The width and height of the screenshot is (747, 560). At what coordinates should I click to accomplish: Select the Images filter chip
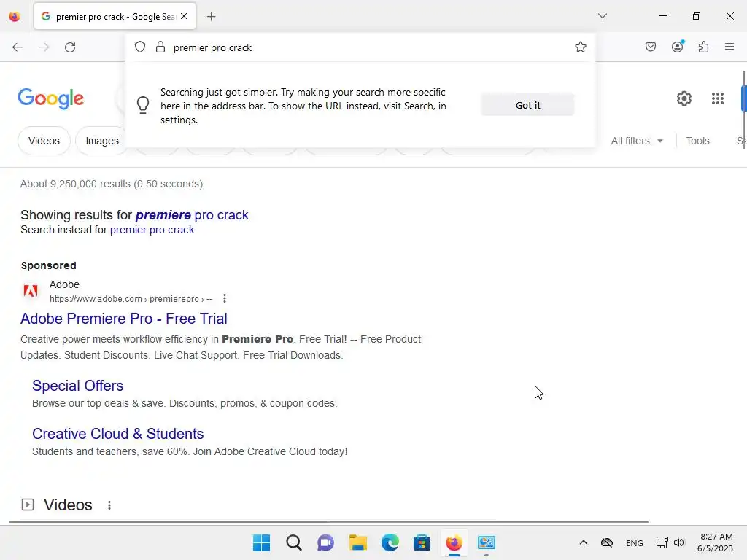click(102, 141)
